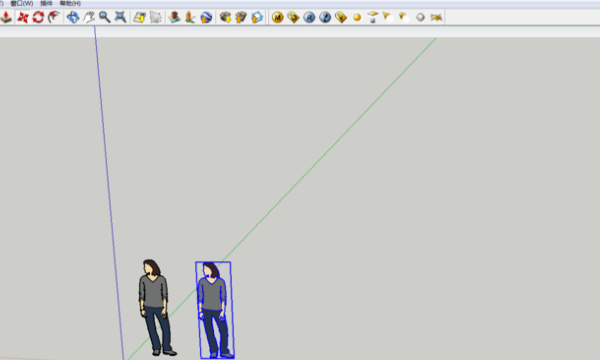Select the Zoom magnifier tool
Screen dimensions: 600x360
pyautogui.click(x=104, y=17)
